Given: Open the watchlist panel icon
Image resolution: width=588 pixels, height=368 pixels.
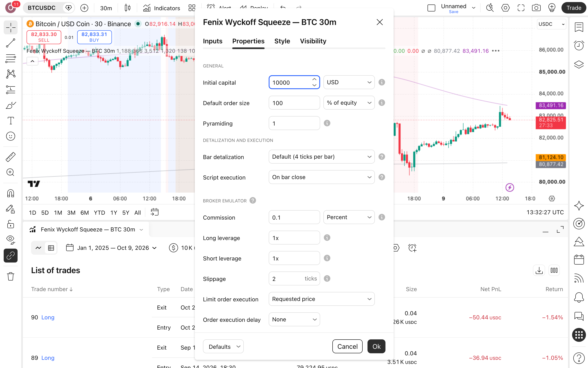Looking at the screenshot, I should pyautogui.click(x=579, y=27).
